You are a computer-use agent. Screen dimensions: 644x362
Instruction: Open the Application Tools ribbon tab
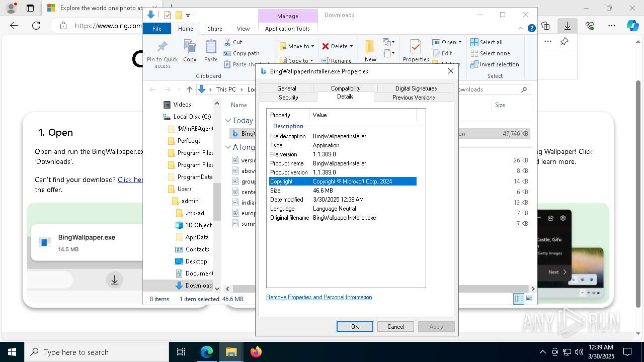[287, 29]
